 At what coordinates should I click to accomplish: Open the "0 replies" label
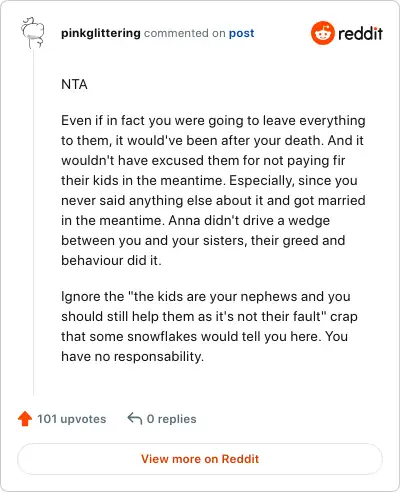coord(172,419)
